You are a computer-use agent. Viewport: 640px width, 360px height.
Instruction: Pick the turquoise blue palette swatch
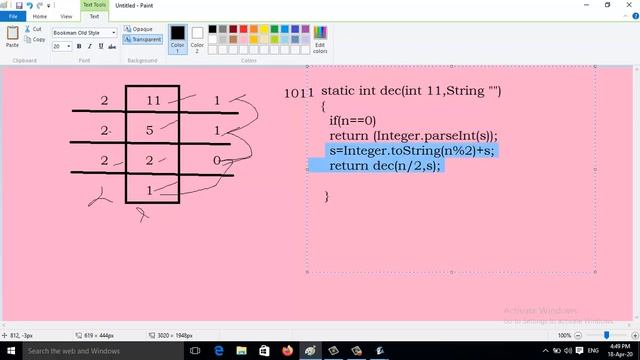(x=284, y=29)
